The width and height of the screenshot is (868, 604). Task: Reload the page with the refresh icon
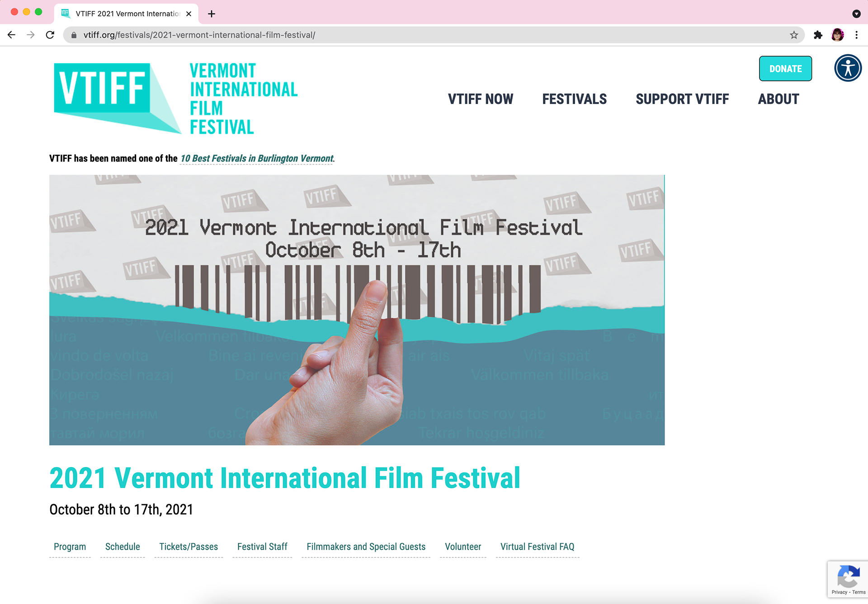(x=50, y=35)
